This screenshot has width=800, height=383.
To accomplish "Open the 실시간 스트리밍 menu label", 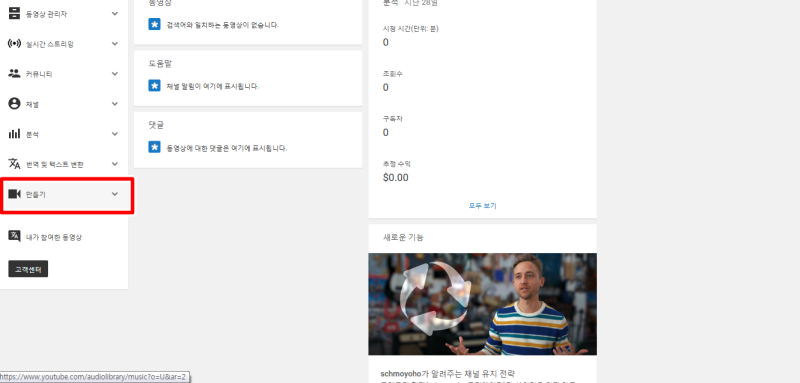I will (50, 44).
